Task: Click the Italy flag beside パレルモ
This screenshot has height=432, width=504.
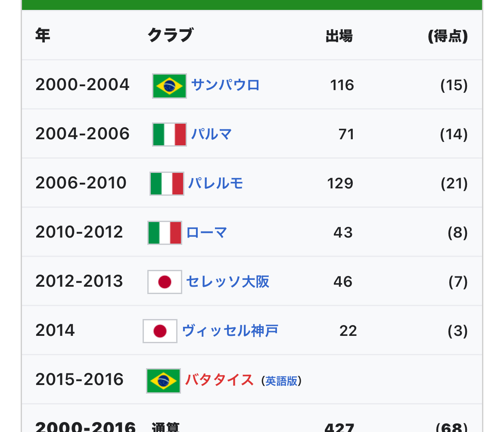Action: (x=167, y=184)
